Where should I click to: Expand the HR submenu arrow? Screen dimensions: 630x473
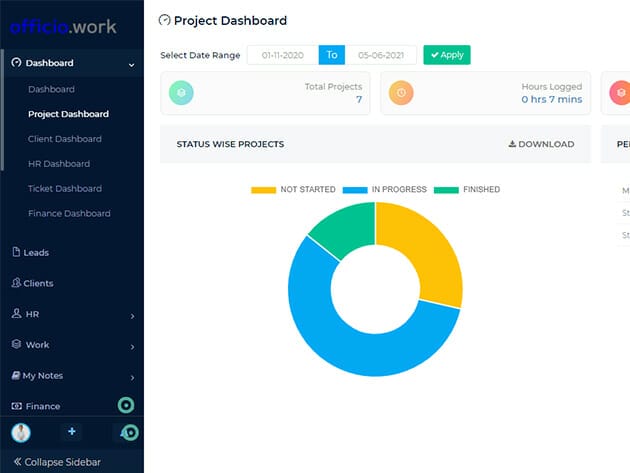[132, 316]
